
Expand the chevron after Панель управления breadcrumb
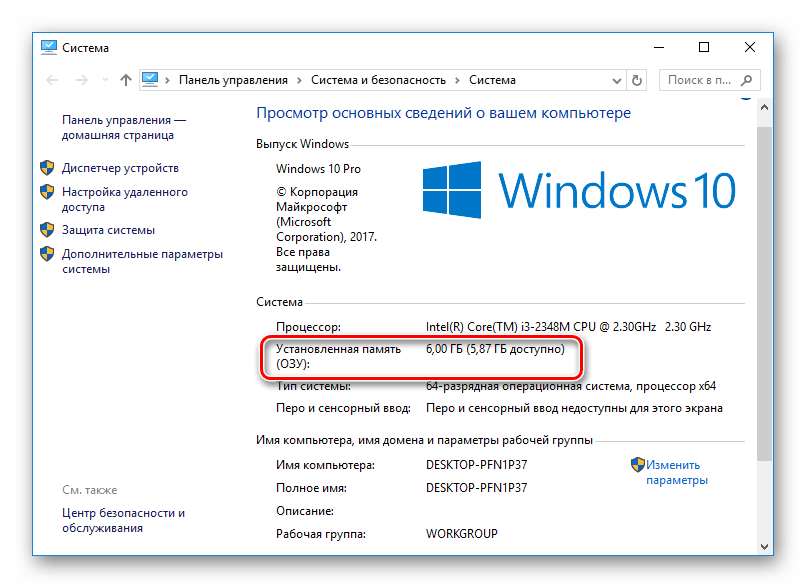(x=299, y=80)
